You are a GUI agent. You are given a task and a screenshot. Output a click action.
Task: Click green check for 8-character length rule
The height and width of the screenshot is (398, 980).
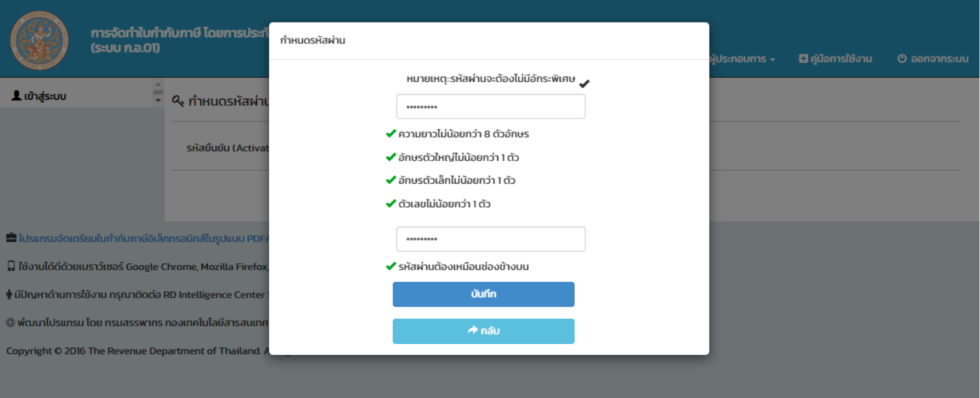point(391,133)
